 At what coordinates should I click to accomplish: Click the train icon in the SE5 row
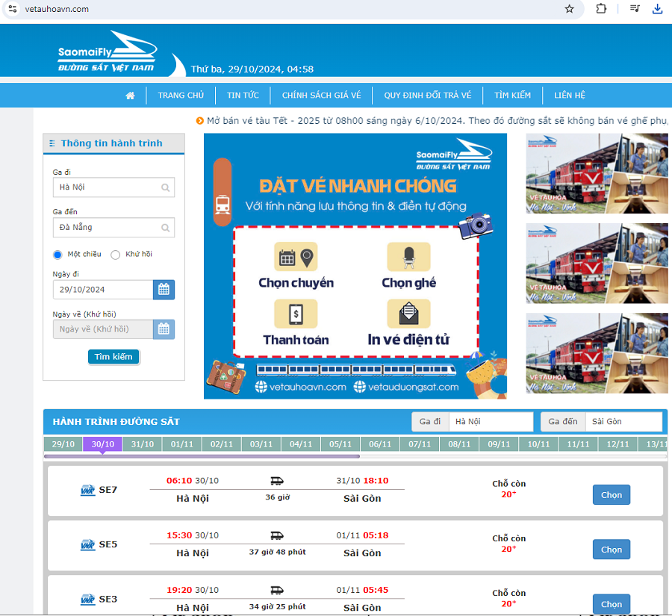coord(277,535)
